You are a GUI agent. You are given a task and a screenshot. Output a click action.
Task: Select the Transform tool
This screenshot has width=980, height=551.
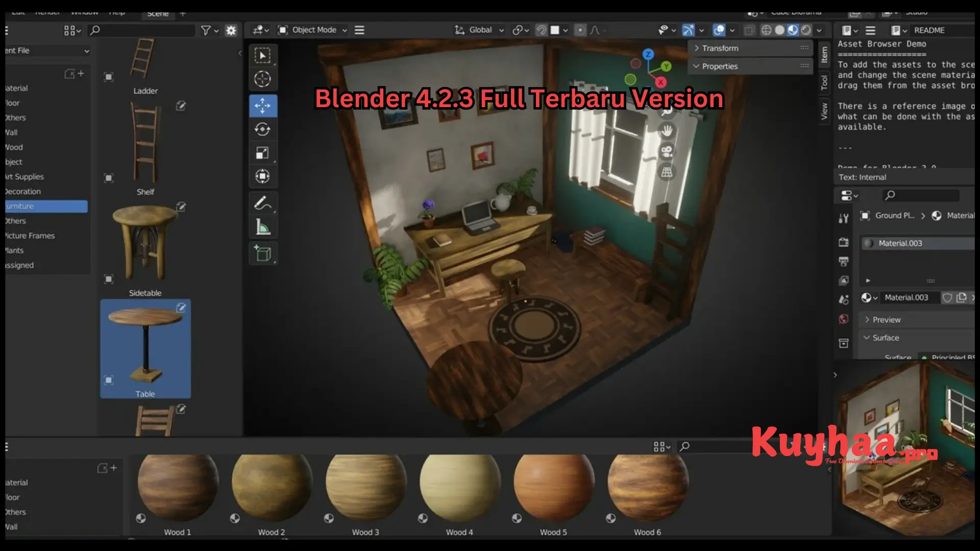click(x=263, y=176)
